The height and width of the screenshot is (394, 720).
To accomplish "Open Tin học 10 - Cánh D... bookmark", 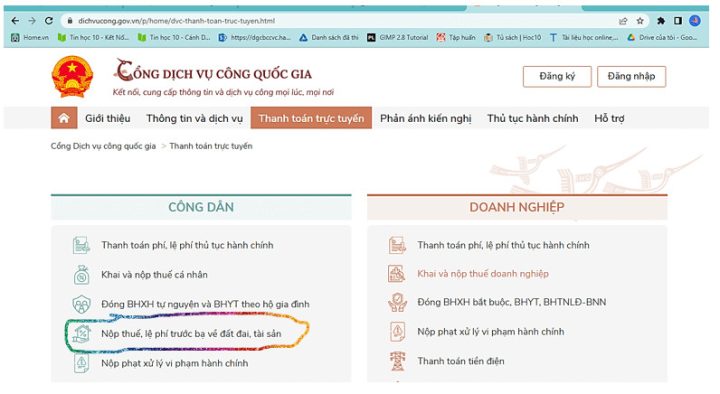I will (174, 38).
